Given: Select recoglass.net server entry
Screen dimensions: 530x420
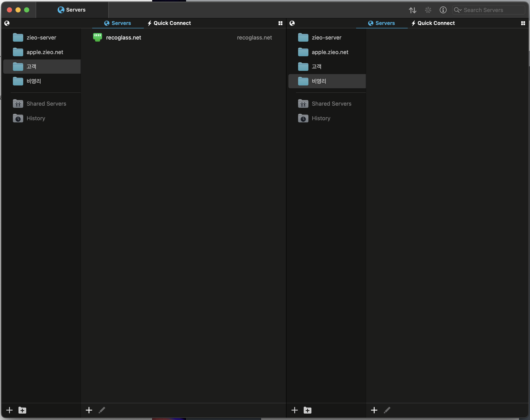Looking at the screenshot, I should pos(123,38).
